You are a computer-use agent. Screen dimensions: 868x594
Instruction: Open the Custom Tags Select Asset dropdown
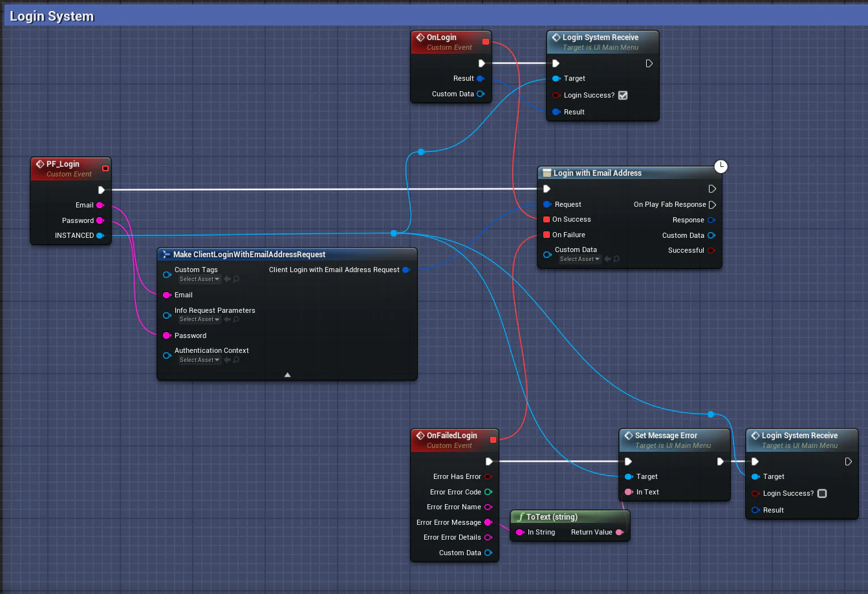(200, 279)
